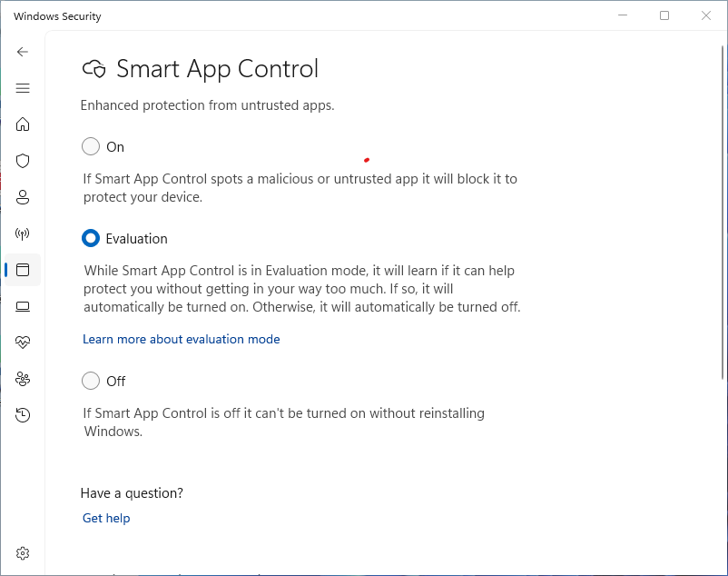The height and width of the screenshot is (576, 728).
Task: Click the Smart App Control heading
Action: point(217,69)
